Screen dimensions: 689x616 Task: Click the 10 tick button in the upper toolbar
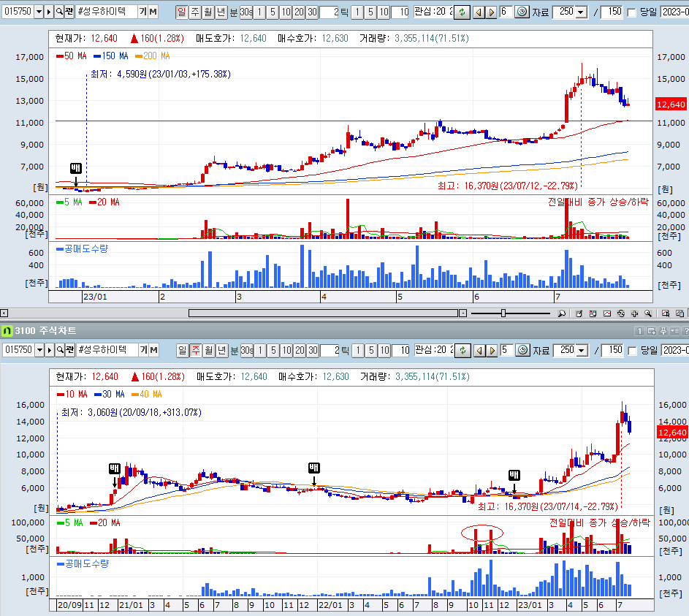coord(384,12)
